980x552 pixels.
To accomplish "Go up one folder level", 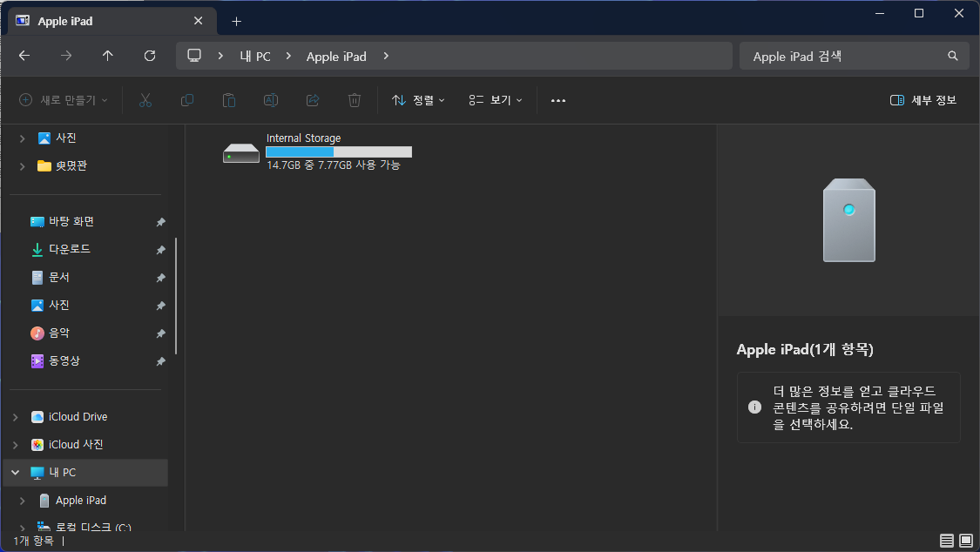I will [107, 56].
